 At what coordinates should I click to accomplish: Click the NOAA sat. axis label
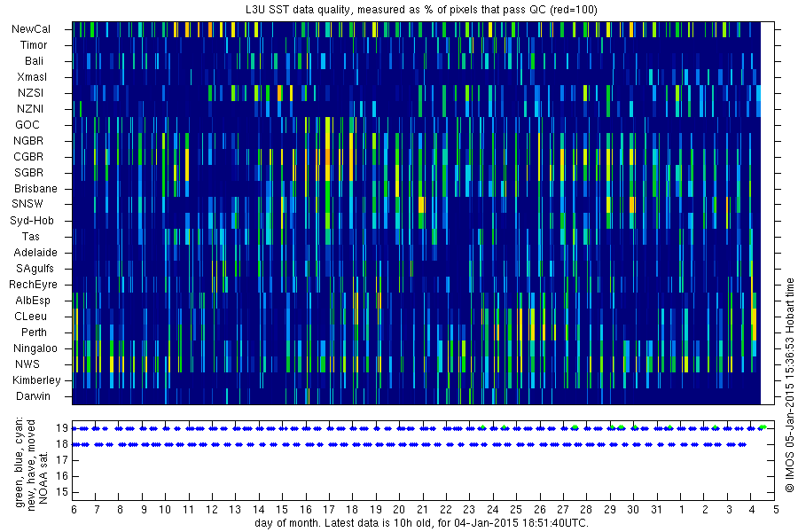[43, 478]
